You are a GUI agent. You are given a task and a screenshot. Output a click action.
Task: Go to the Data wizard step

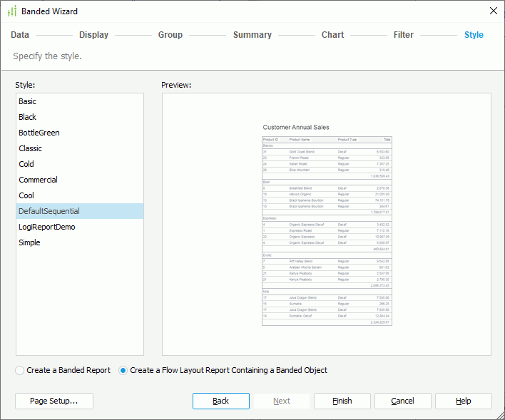tap(20, 35)
